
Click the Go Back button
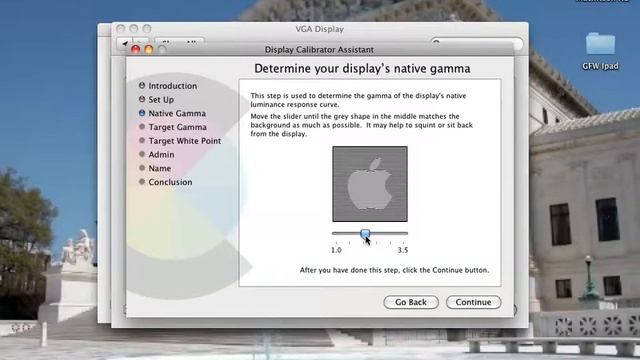(411, 302)
